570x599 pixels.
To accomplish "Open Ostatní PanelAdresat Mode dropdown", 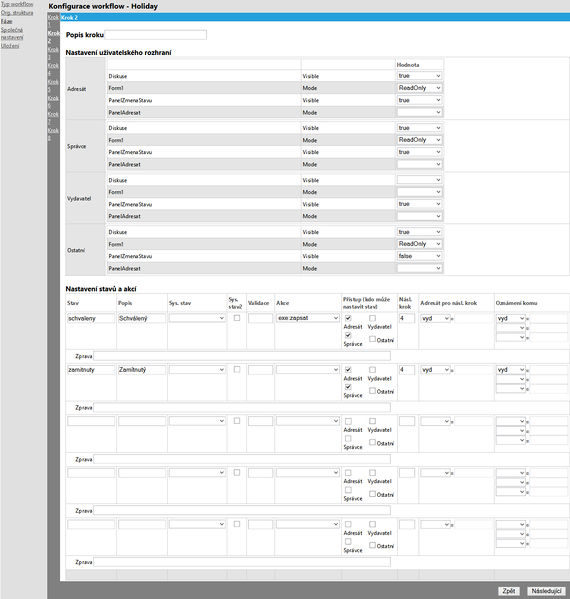I will (419, 268).
